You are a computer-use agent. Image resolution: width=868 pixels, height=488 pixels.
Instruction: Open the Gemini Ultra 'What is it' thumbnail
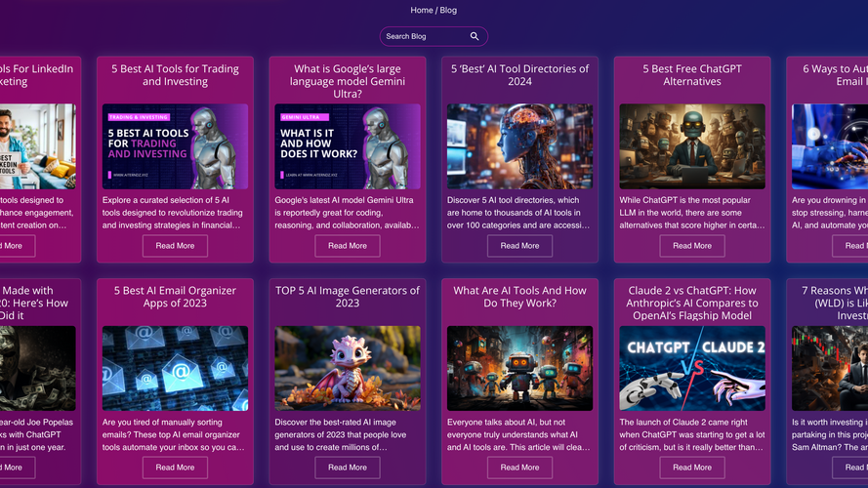click(348, 146)
